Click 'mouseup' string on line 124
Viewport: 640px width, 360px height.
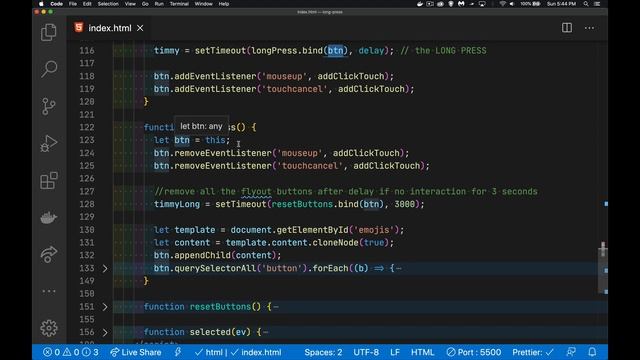[x=300, y=153]
